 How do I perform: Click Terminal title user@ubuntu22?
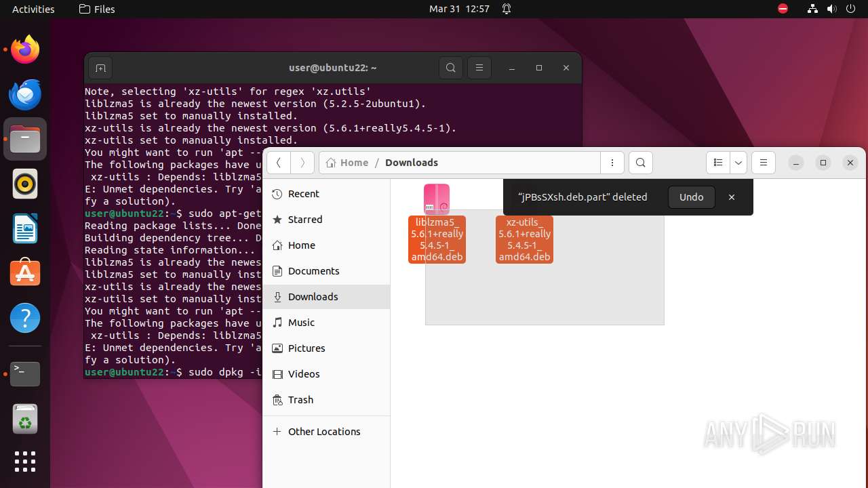coord(332,68)
